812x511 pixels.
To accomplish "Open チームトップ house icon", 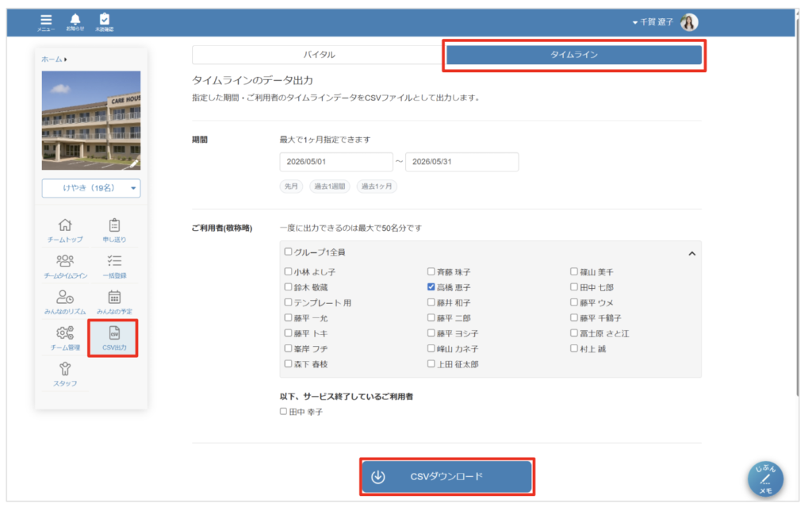I will pyautogui.click(x=65, y=231).
